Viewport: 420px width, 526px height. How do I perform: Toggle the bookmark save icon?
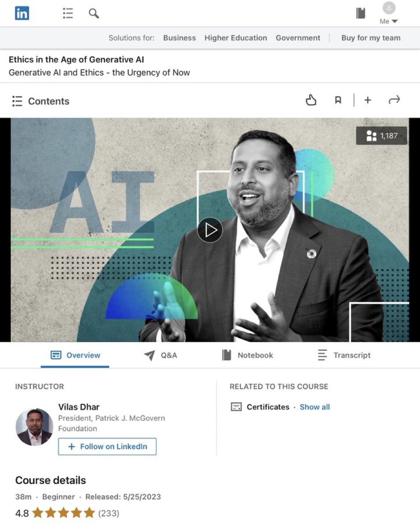[338, 100]
